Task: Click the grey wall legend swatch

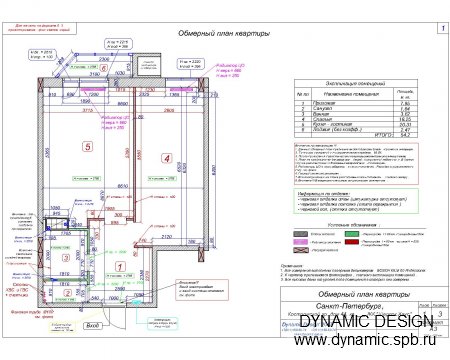Action: point(300,234)
